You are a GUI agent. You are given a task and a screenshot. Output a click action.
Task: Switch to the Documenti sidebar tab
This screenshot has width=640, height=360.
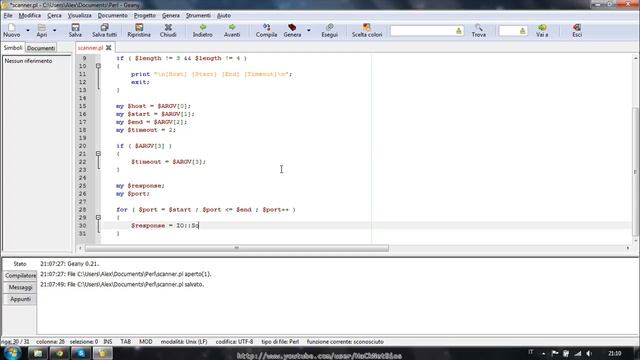41,48
